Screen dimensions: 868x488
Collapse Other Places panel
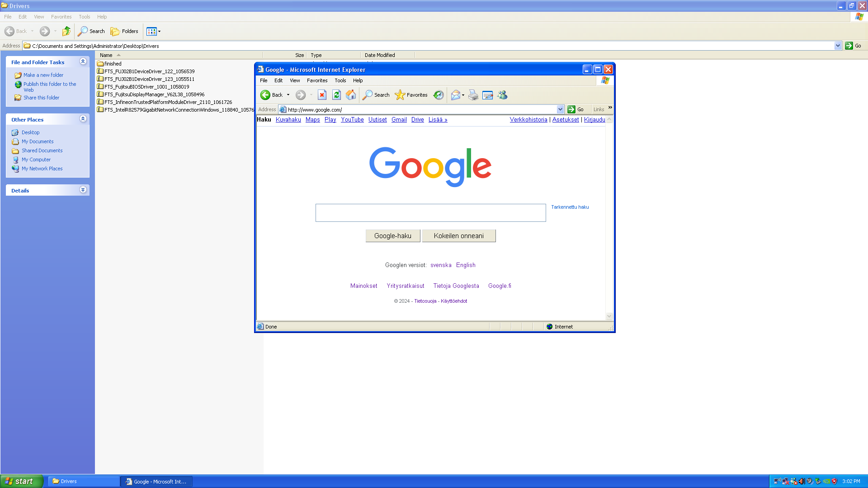(x=83, y=119)
